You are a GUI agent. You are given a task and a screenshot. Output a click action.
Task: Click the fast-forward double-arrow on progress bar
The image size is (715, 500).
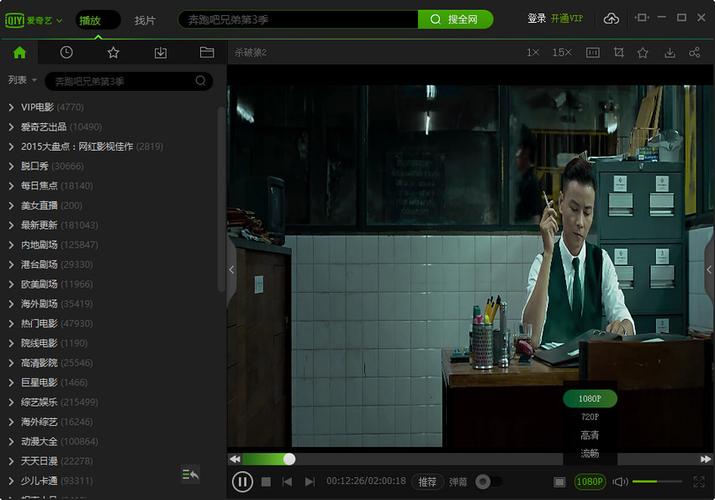(706, 459)
